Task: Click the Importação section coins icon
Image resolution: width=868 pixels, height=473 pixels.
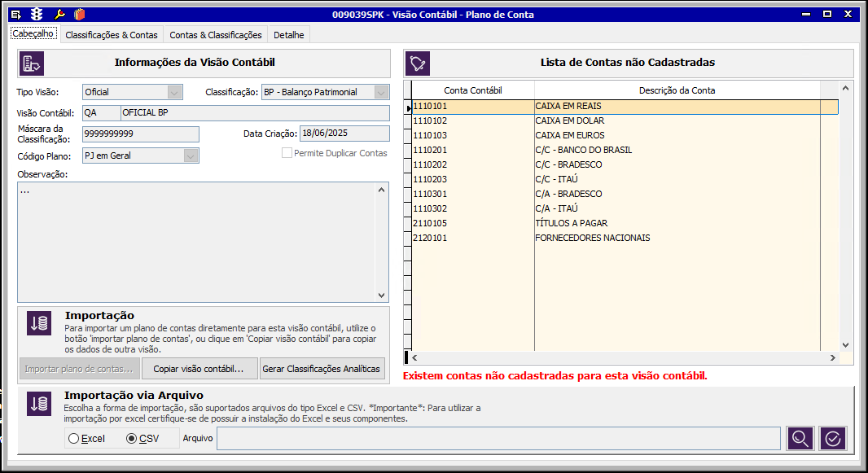Action: pyautogui.click(x=39, y=322)
